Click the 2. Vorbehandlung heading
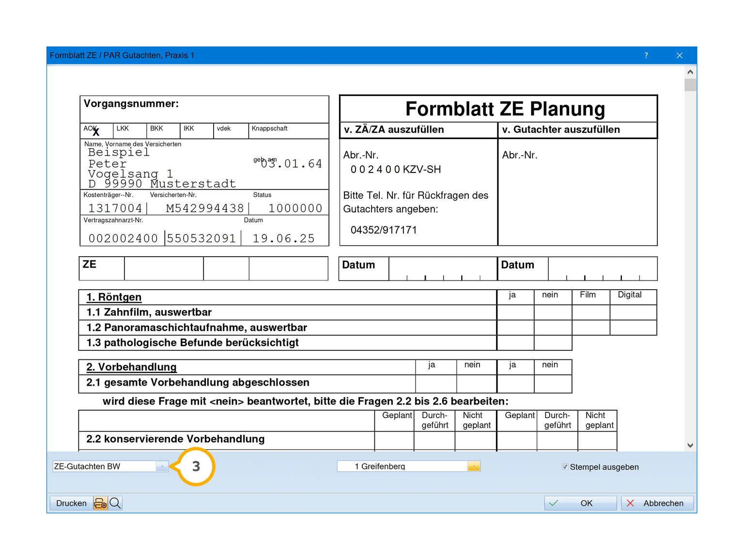 (132, 367)
